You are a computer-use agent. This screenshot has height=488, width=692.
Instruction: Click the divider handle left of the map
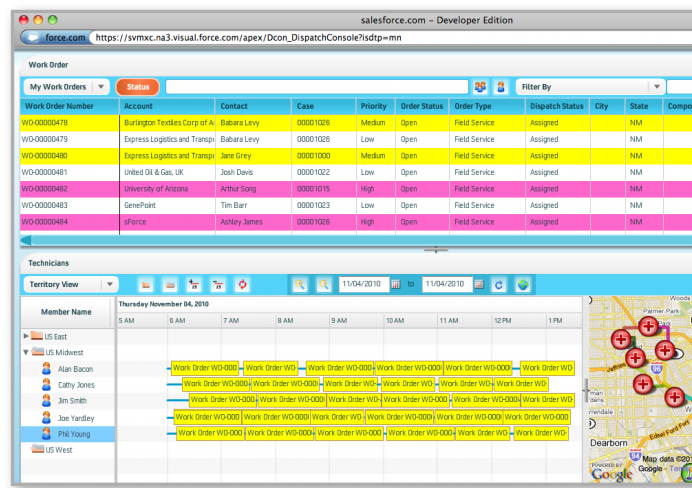[586, 390]
